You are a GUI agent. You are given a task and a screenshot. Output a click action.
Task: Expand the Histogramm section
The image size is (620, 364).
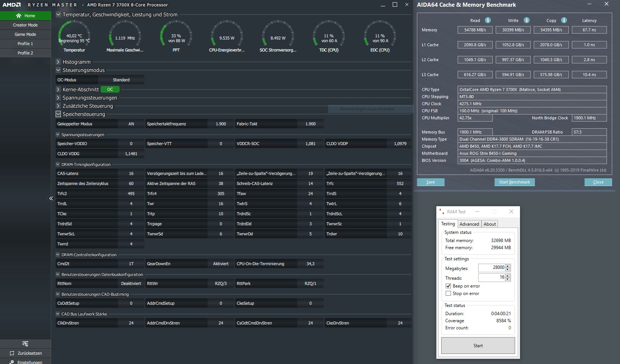58,62
